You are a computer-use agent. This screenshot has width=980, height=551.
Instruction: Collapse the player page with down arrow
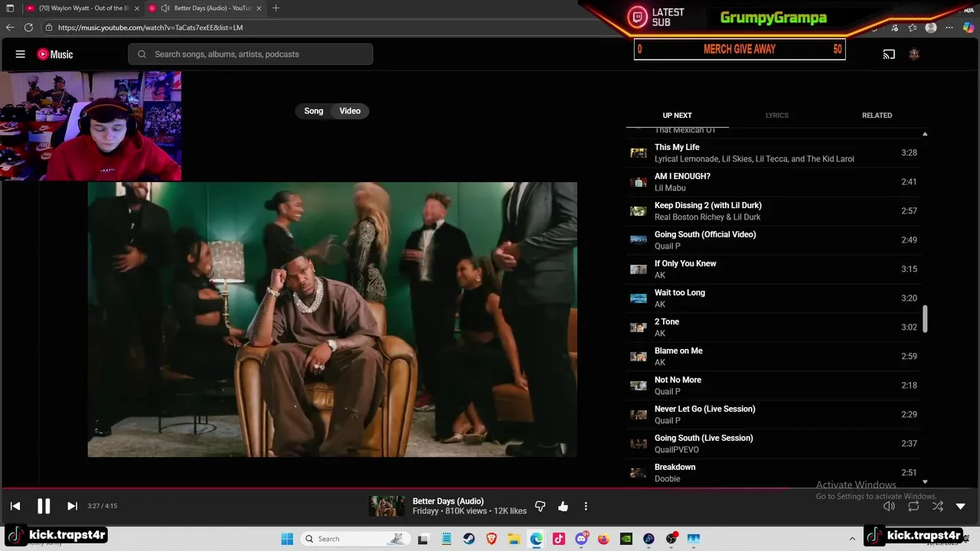point(961,506)
